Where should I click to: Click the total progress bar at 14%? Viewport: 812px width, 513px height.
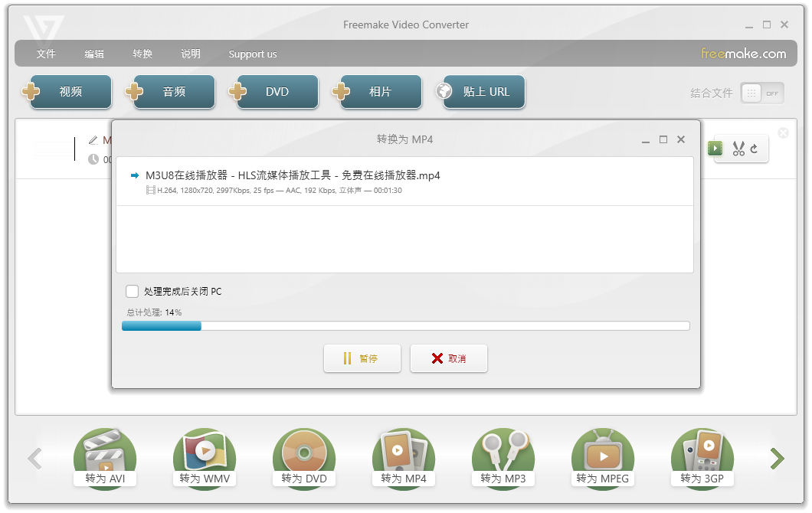[x=405, y=325]
